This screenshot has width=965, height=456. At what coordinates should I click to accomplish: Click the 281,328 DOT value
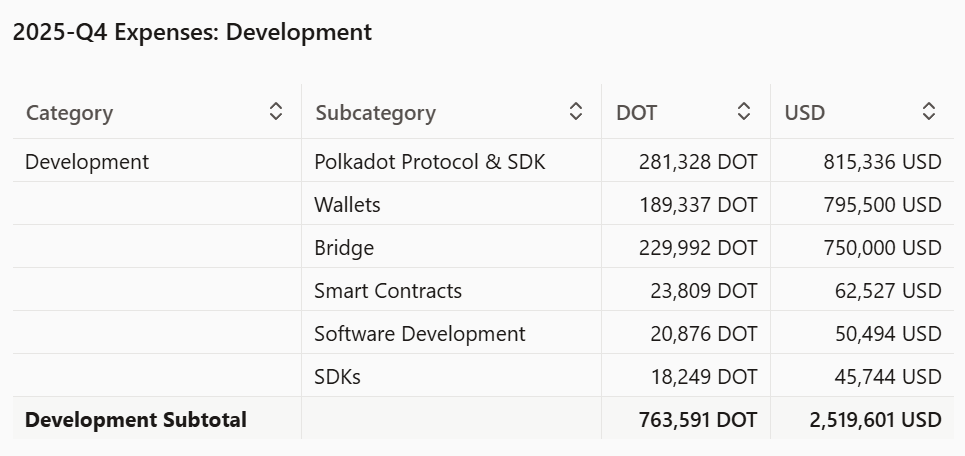[x=698, y=161]
